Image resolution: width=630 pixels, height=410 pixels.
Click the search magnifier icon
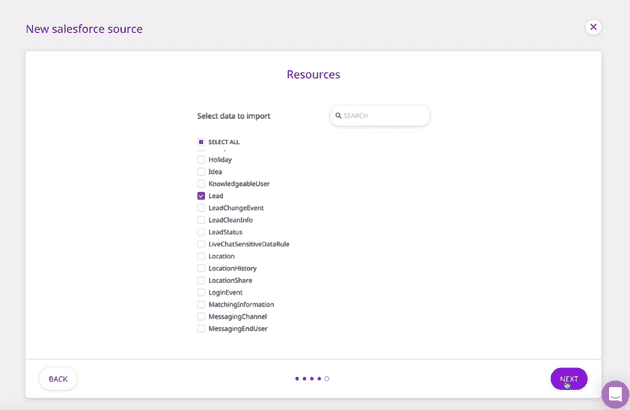point(338,116)
